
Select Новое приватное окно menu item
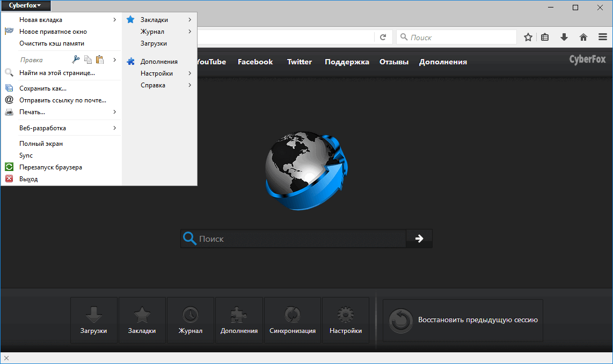pos(61,32)
